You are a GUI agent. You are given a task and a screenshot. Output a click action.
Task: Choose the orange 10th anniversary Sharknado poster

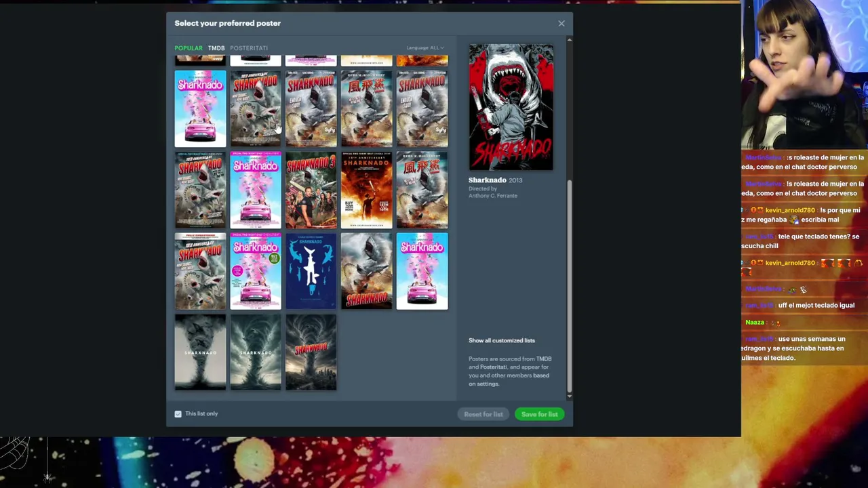coord(367,190)
